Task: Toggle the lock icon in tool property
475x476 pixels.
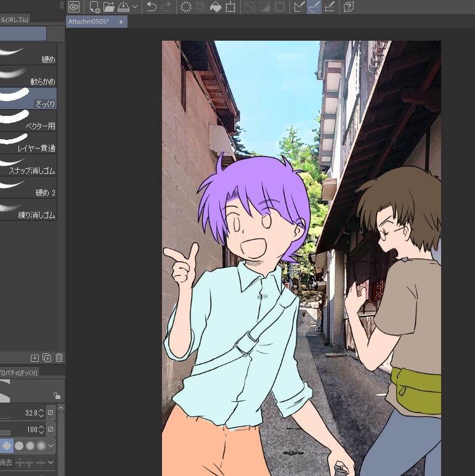Action: (57, 396)
